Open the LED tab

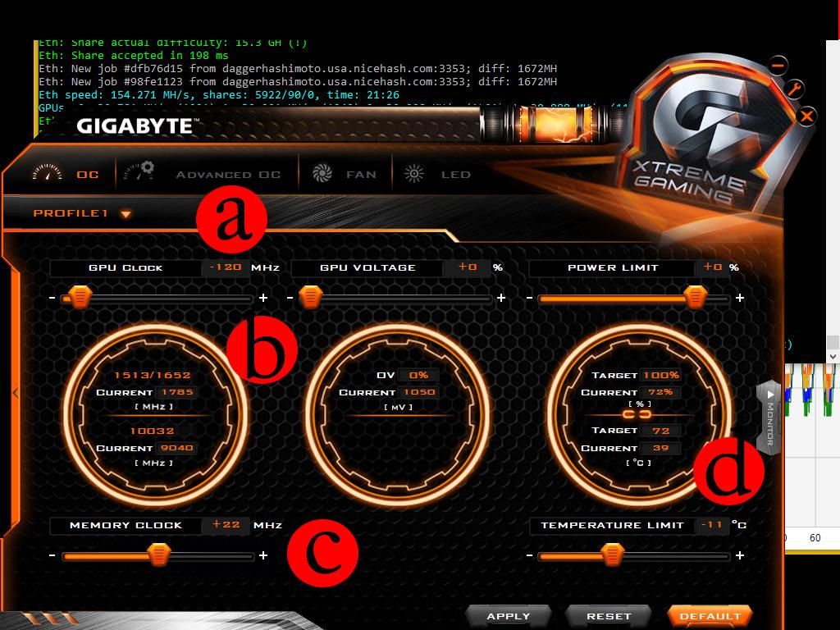pyautogui.click(x=437, y=174)
